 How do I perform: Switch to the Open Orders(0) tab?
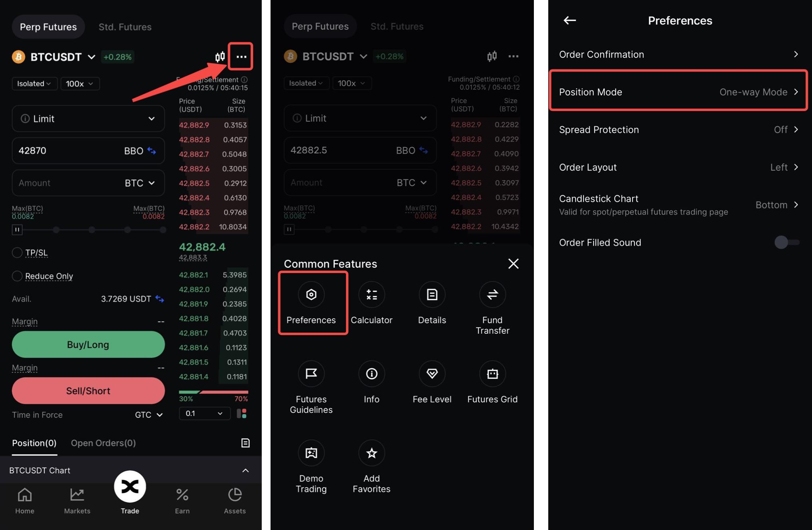pyautogui.click(x=103, y=443)
